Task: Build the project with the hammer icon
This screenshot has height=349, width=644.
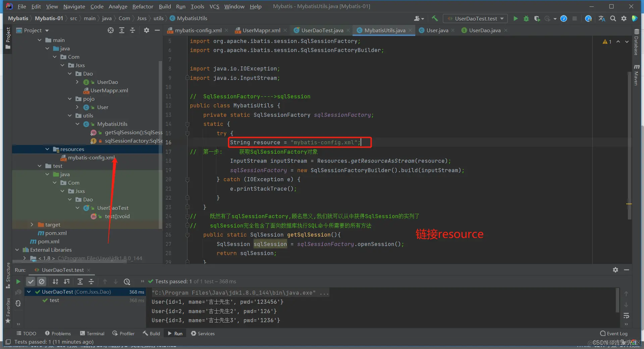Action: pyautogui.click(x=435, y=18)
